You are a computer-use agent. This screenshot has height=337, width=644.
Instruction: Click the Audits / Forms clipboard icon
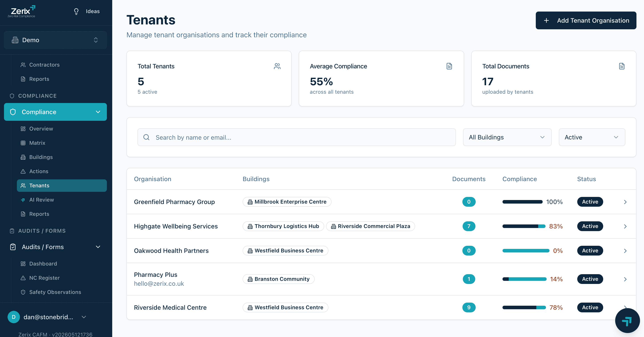click(13, 247)
